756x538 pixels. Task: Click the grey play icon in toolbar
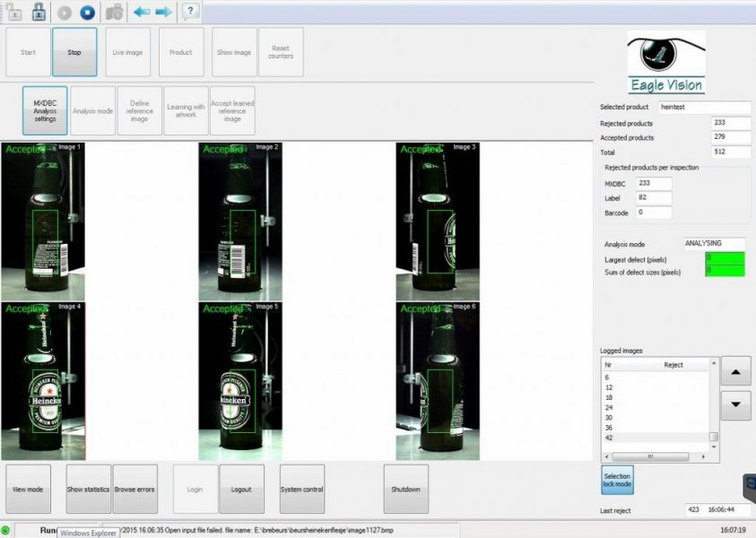(65, 13)
